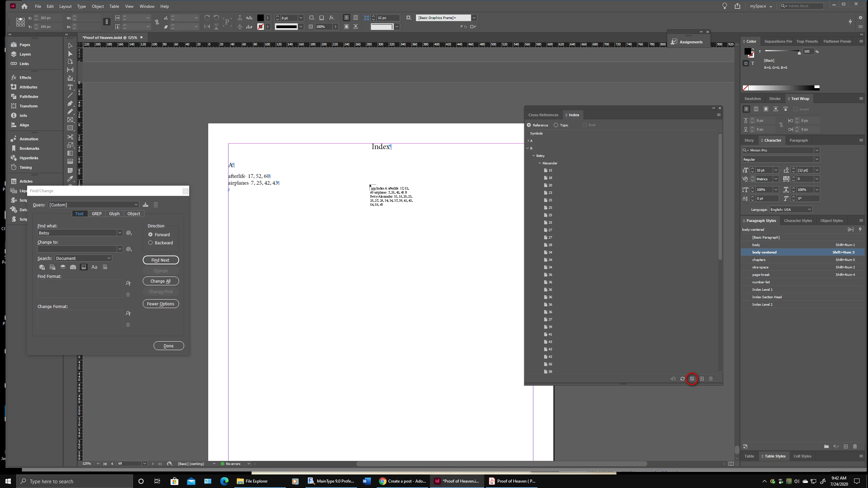
Task: Click the Generate Index icon circled in red
Action: coord(692,379)
